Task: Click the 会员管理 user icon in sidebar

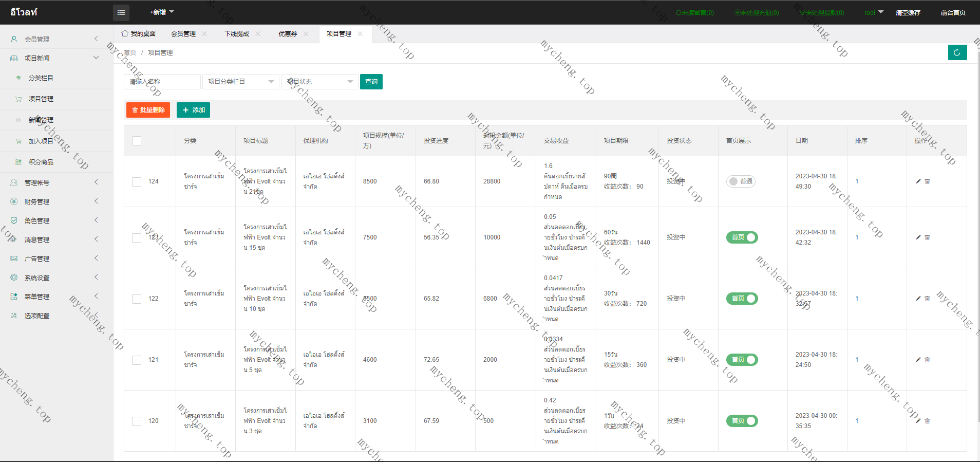Action: [14, 39]
